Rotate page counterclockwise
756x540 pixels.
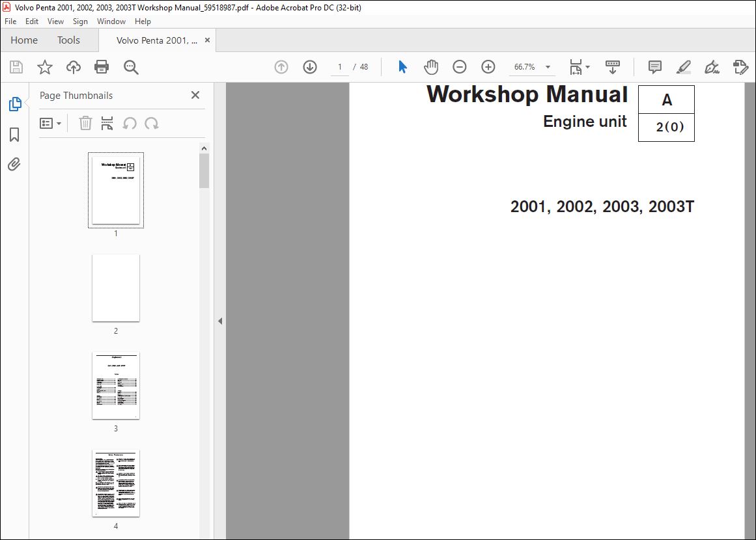pyautogui.click(x=129, y=124)
